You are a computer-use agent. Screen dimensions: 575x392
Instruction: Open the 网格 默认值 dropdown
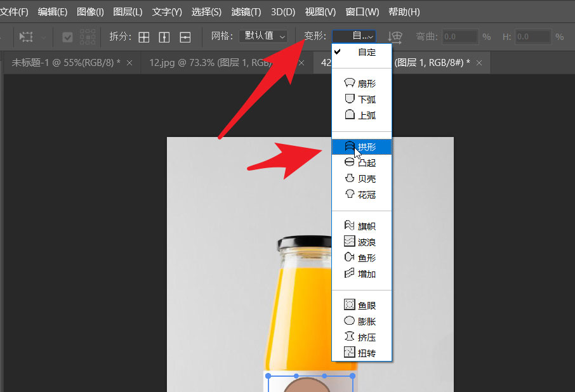(263, 36)
